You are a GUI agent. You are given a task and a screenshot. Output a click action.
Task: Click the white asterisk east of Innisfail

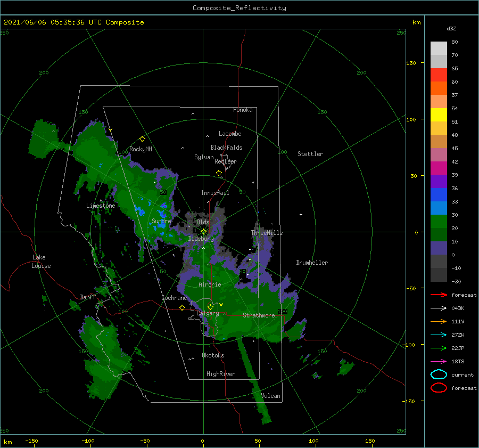click(253, 183)
